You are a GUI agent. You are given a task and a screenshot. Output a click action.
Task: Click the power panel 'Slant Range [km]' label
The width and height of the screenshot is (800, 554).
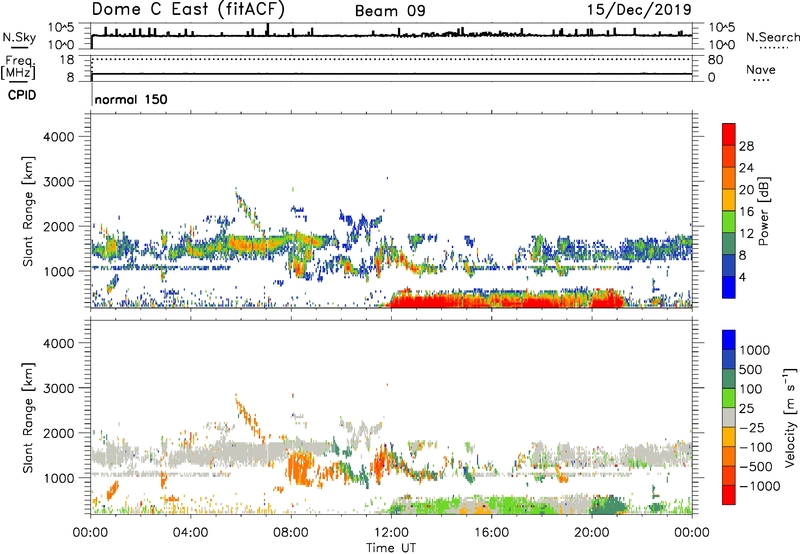click(28, 211)
